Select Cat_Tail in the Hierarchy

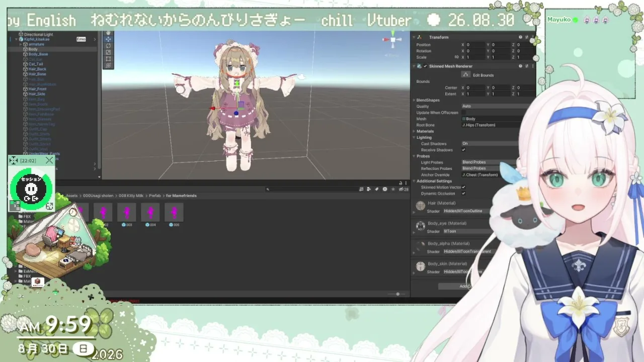36,64
